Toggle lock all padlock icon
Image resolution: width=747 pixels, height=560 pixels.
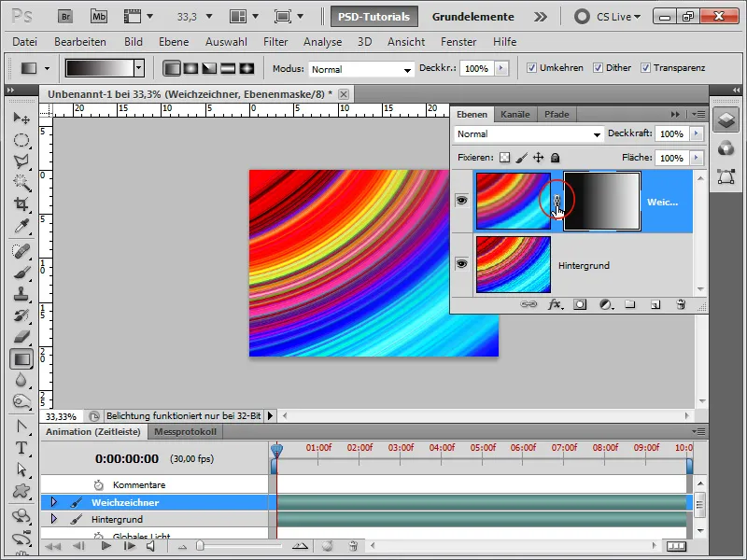[555, 157]
